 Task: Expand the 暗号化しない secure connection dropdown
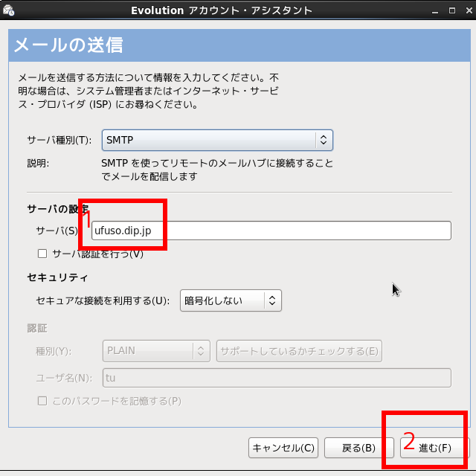[x=231, y=300]
